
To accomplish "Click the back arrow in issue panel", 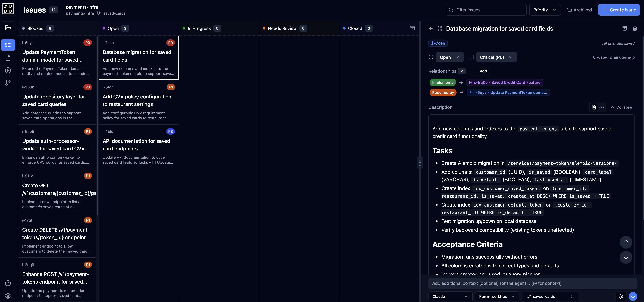I will pyautogui.click(x=431, y=29).
